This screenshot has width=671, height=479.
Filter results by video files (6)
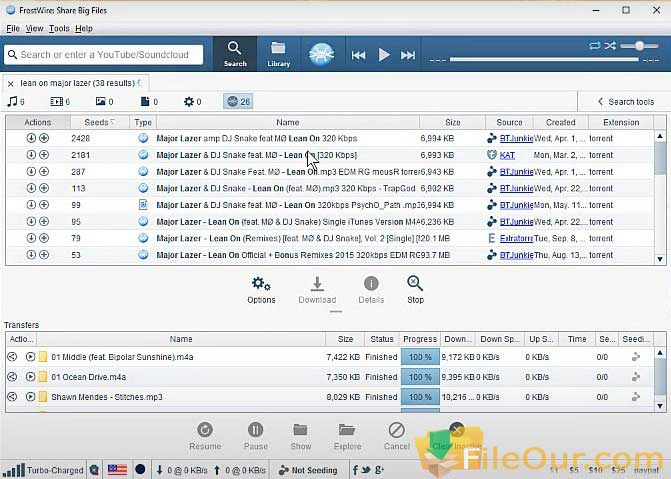(x=60, y=101)
